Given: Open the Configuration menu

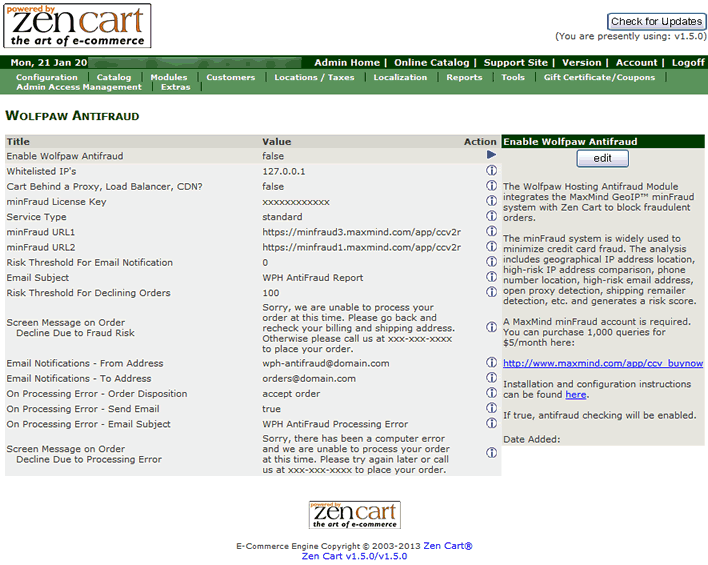Looking at the screenshot, I should (x=46, y=77).
